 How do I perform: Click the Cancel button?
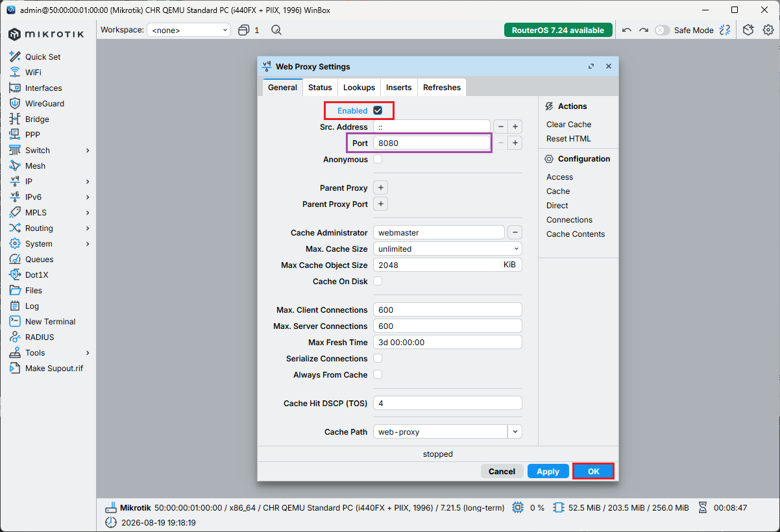502,472
